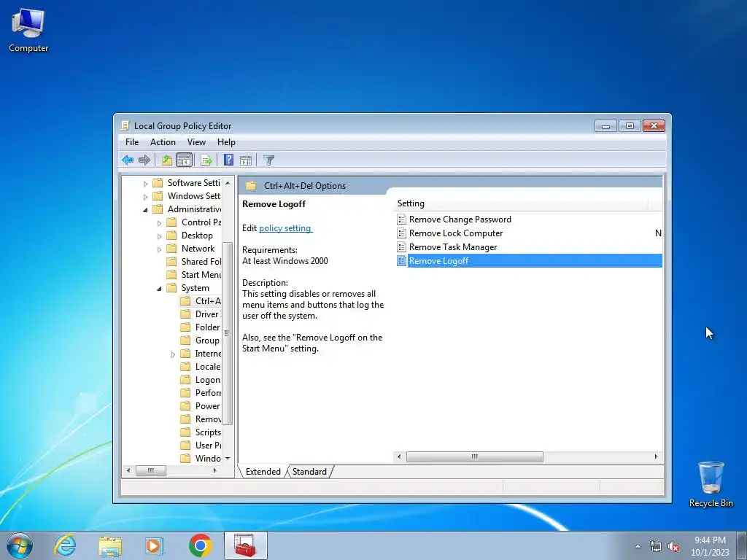Collapse the Administrative Templates tree node

pyautogui.click(x=145, y=209)
